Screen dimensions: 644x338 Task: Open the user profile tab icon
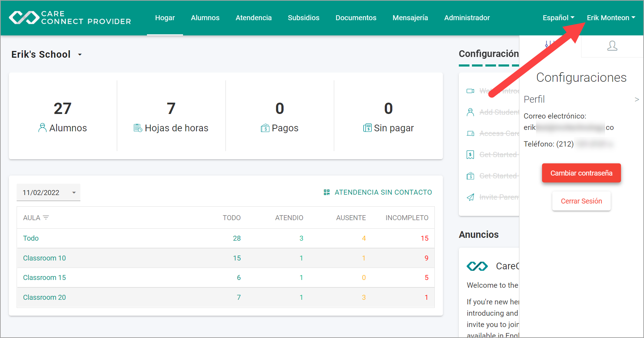point(612,46)
